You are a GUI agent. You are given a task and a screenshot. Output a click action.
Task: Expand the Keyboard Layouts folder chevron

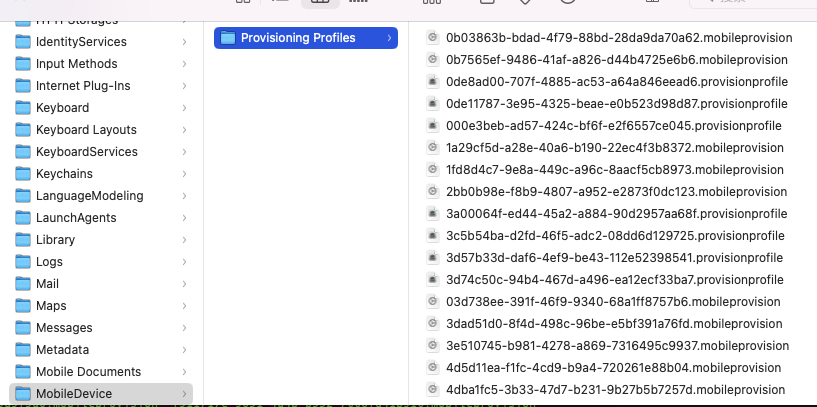(185, 130)
